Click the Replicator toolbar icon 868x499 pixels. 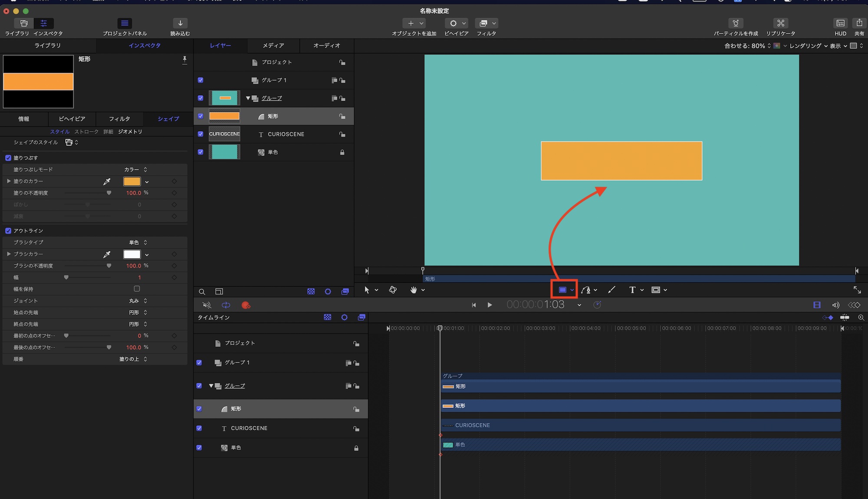(780, 23)
